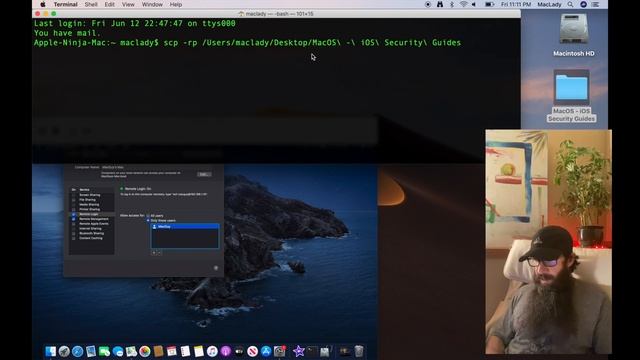
Task: Open Finder in the remote Dock
Action: click(x=51, y=351)
